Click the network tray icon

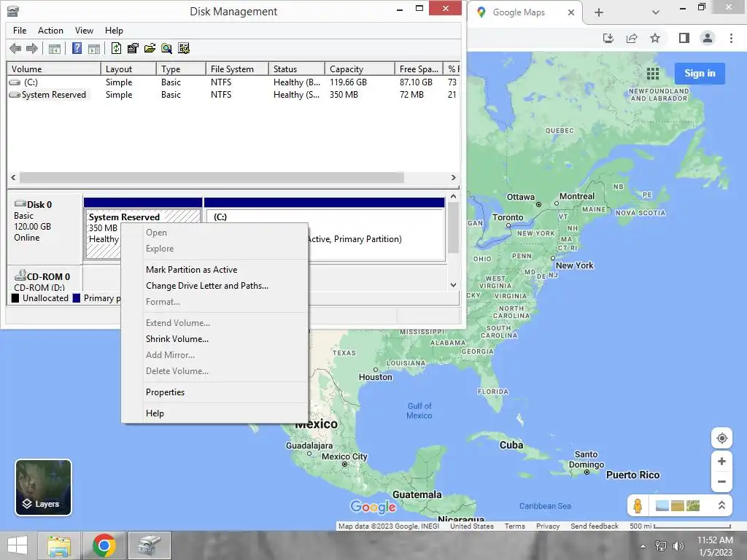coord(661,545)
